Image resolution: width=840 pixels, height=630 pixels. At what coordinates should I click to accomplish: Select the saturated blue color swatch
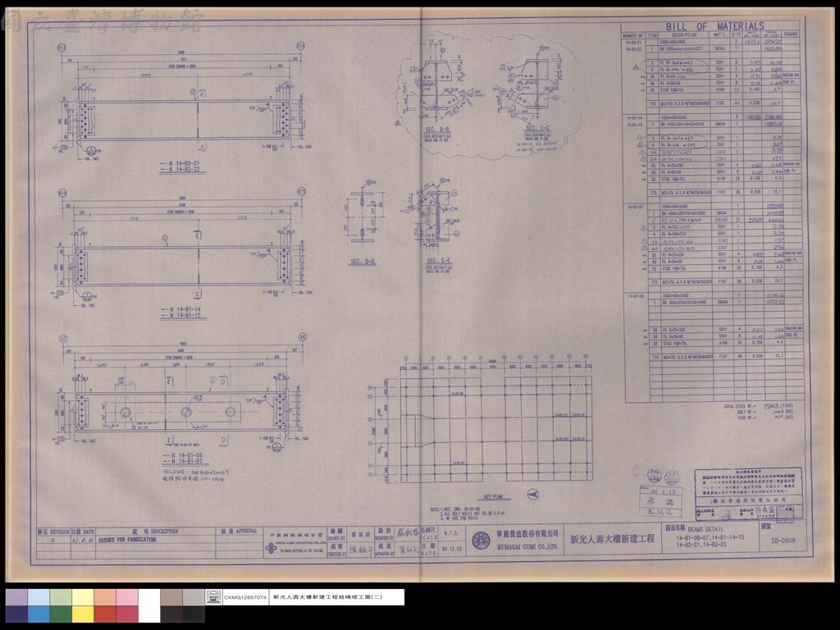point(38,614)
